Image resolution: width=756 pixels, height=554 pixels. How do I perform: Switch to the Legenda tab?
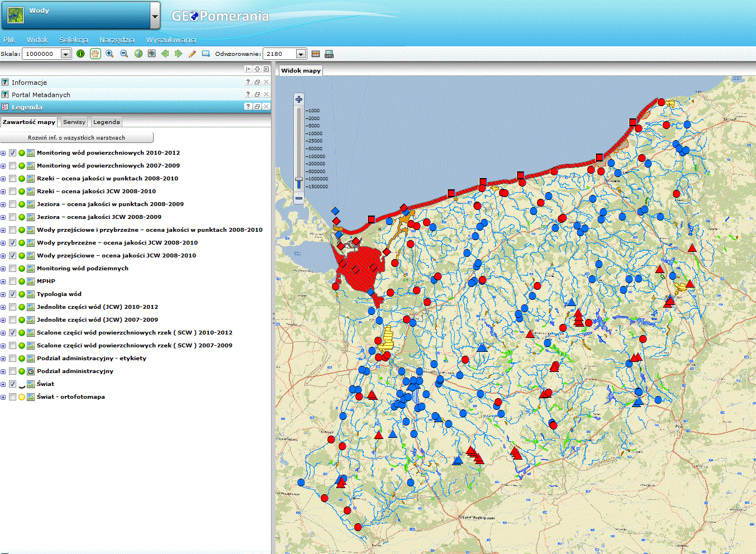[x=106, y=122]
